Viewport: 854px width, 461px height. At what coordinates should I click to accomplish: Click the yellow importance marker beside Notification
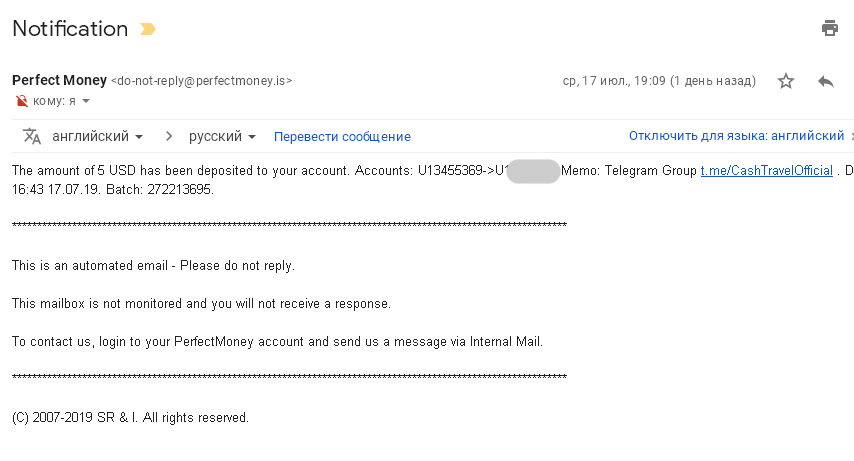pos(148,29)
